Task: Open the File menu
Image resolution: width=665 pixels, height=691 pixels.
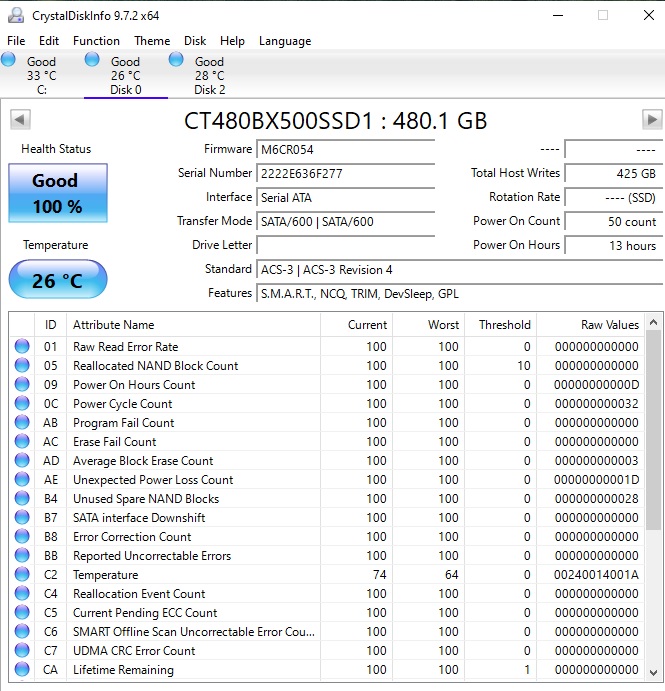Action: [16, 41]
